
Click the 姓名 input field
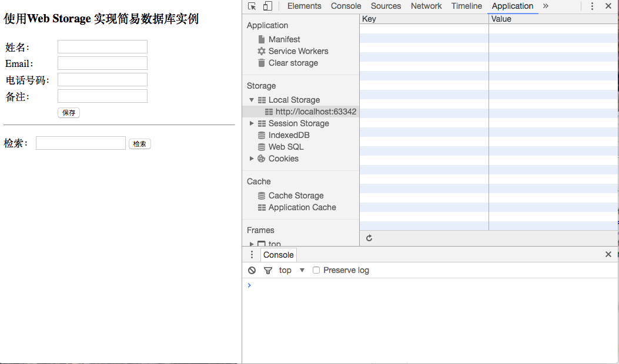point(103,46)
